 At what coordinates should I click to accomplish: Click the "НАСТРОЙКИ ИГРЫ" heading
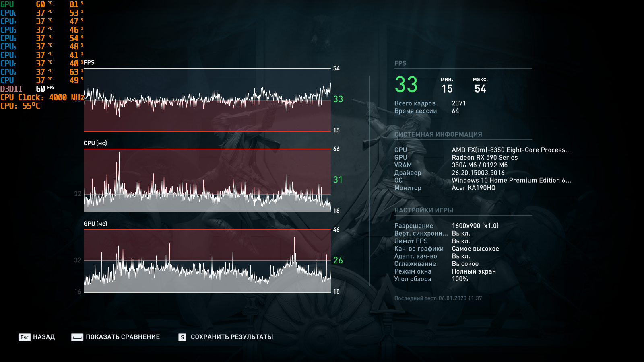pos(424,210)
